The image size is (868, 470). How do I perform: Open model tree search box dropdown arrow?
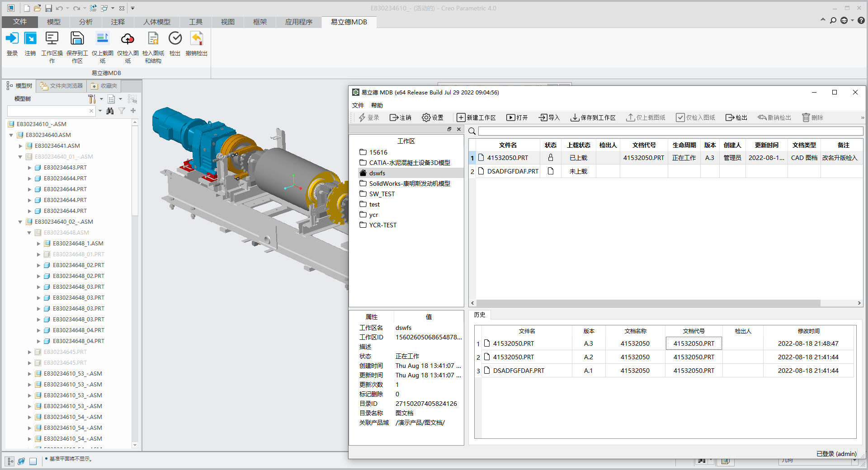pos(100,111)
